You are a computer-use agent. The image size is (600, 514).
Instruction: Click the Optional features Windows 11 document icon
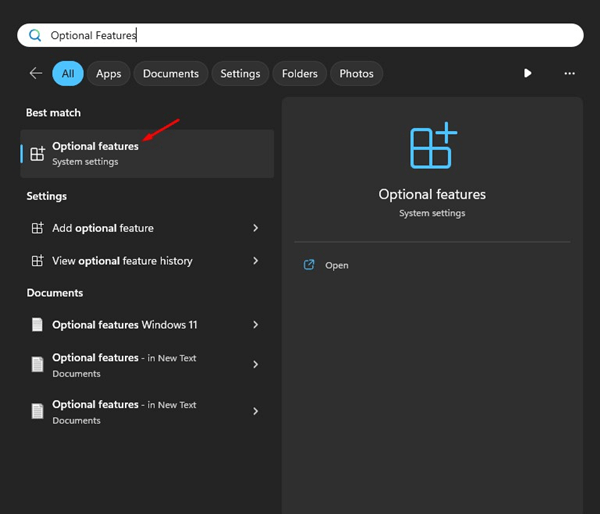tap(38, 325)
